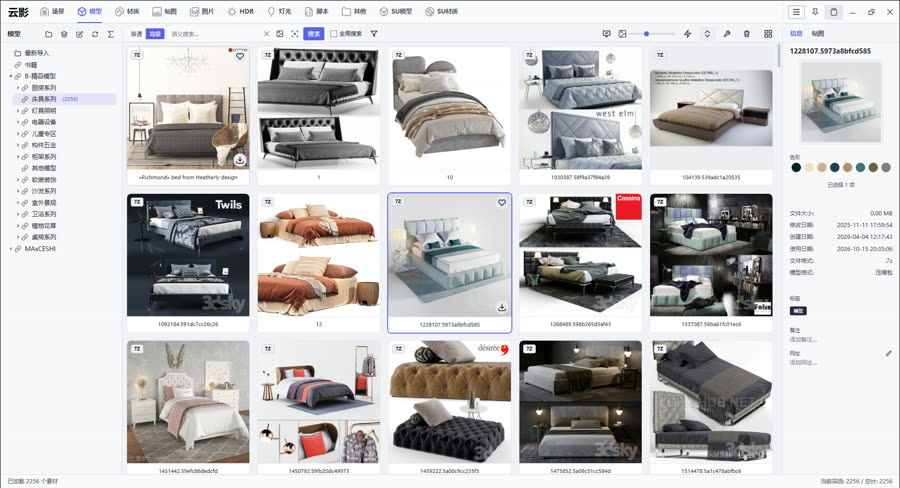This screenshot has height=488, width=900.
Task: Click the wrench tool icon
Action: tap(727, 34)
